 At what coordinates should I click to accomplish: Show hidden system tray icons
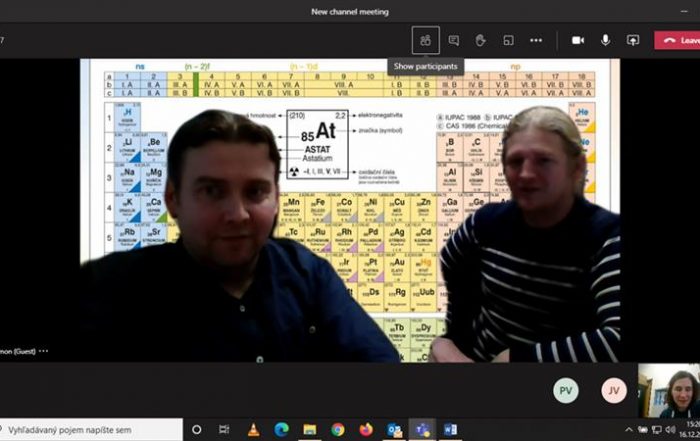[629, 430]
